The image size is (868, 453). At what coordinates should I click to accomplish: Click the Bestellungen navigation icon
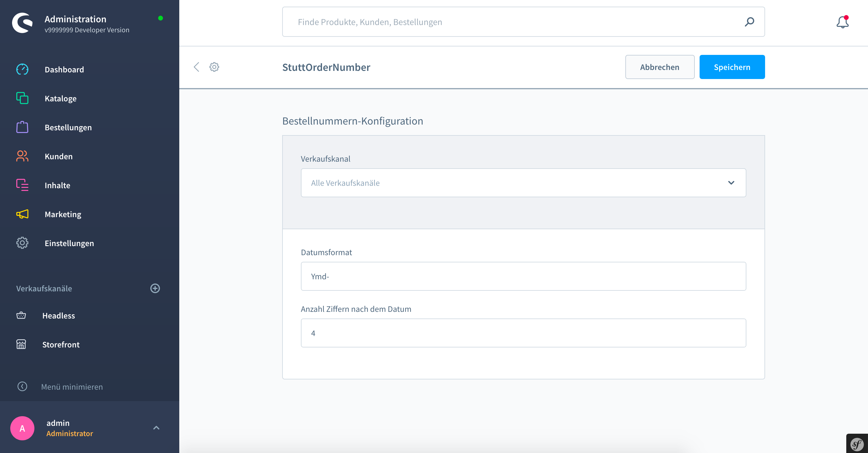click(x=22, y=127)
